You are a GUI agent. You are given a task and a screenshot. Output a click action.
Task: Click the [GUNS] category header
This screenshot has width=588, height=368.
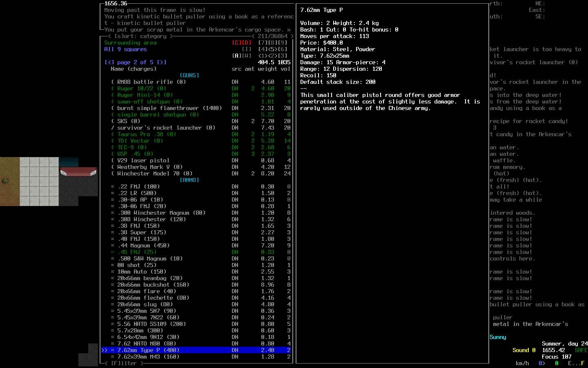[x=189, y=75]
